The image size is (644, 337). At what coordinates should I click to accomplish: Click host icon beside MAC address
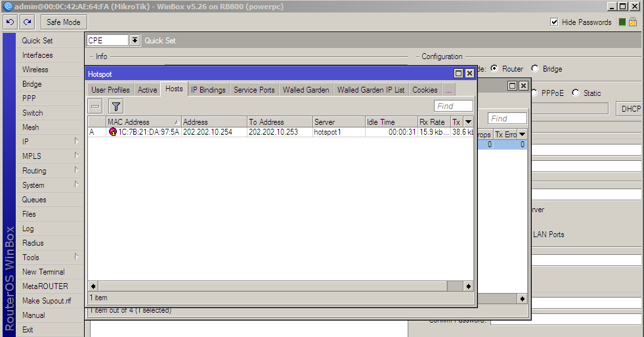112,132
